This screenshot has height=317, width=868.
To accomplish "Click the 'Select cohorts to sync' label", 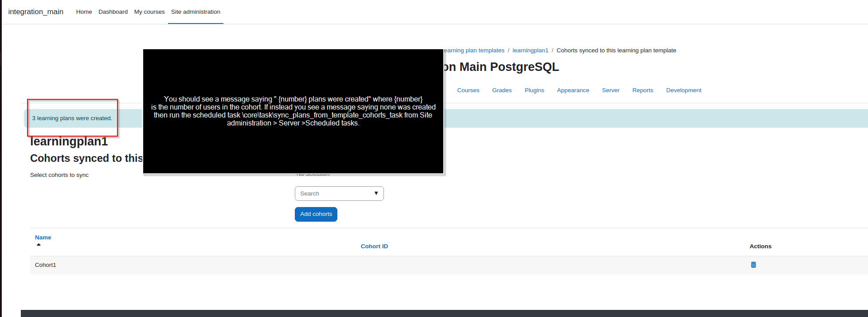I will tap(59, 175).
